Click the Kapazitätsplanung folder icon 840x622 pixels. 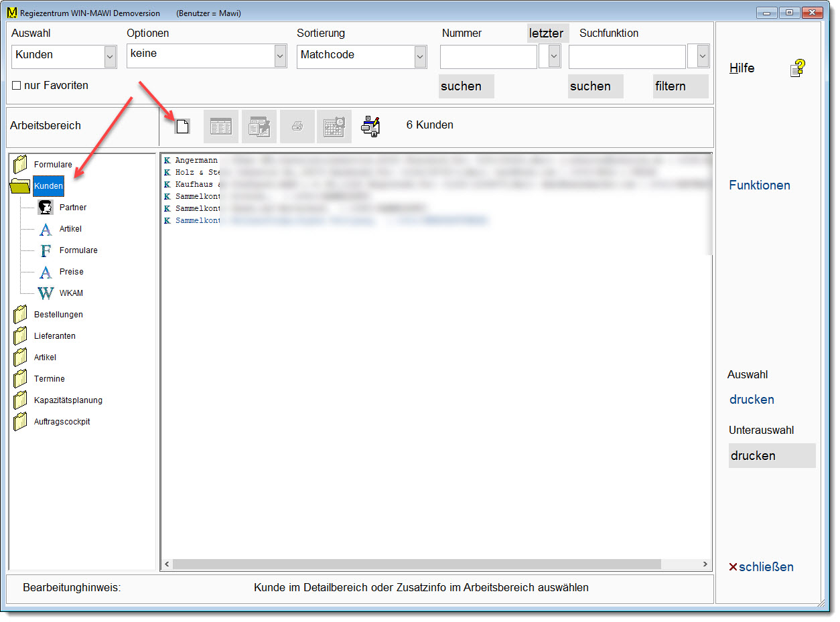click(x=21, y=400)
